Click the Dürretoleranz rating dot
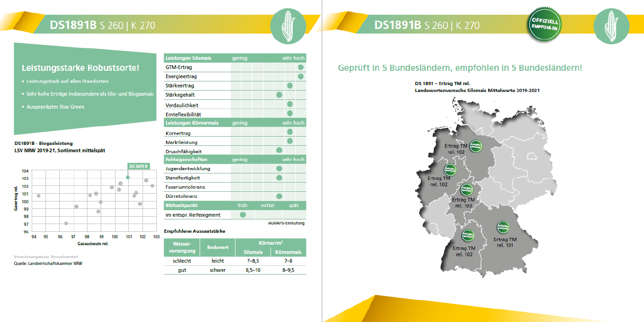Screen dimensions: 644x322 pos(279,196)
